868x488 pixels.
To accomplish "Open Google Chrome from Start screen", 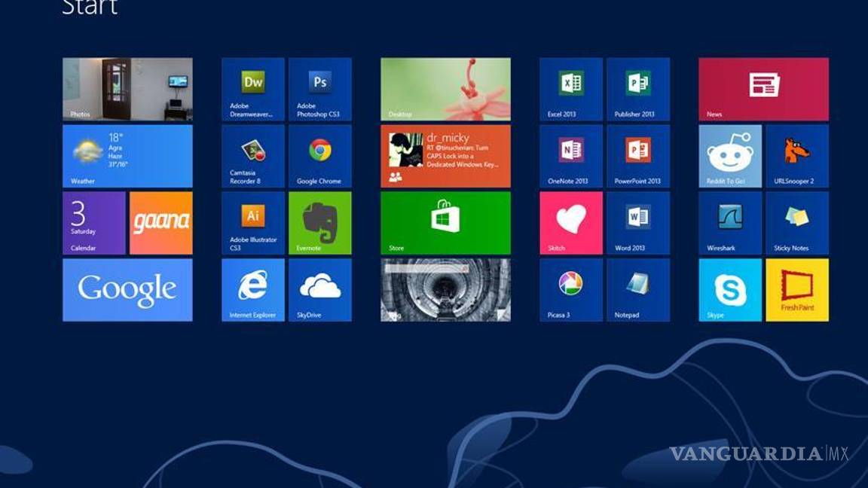I will click(x=320, y=156).
